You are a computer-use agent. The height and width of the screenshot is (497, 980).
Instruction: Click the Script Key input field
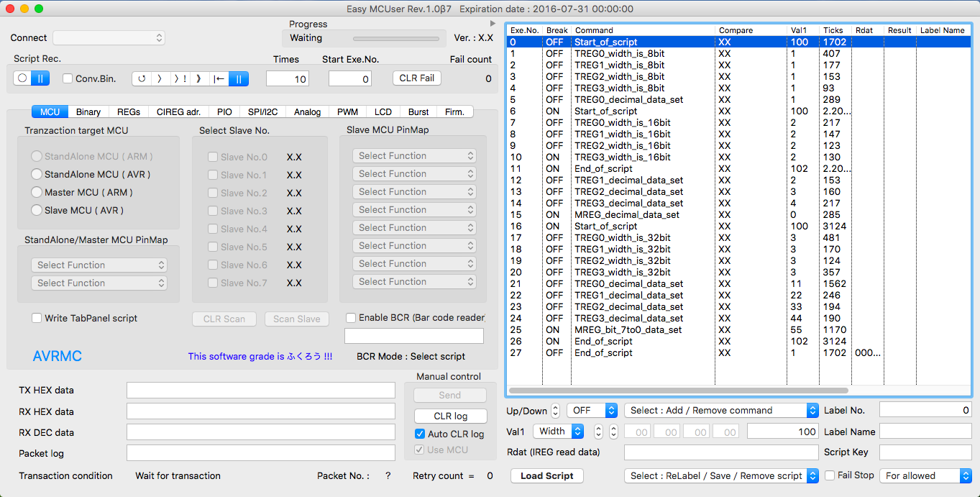click(925, 452)
